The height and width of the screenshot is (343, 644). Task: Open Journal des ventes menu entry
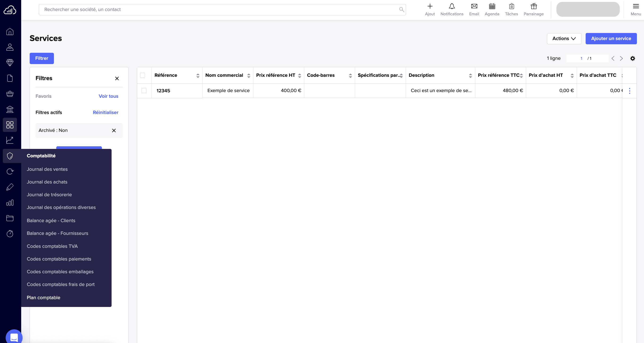coord(47,169)
